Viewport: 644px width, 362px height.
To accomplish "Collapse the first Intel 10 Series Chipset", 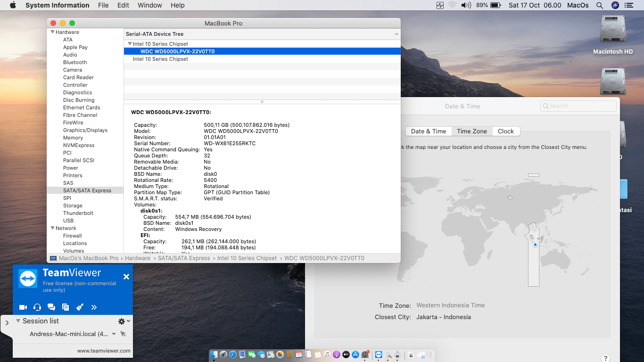I will [x=130, y=44].
